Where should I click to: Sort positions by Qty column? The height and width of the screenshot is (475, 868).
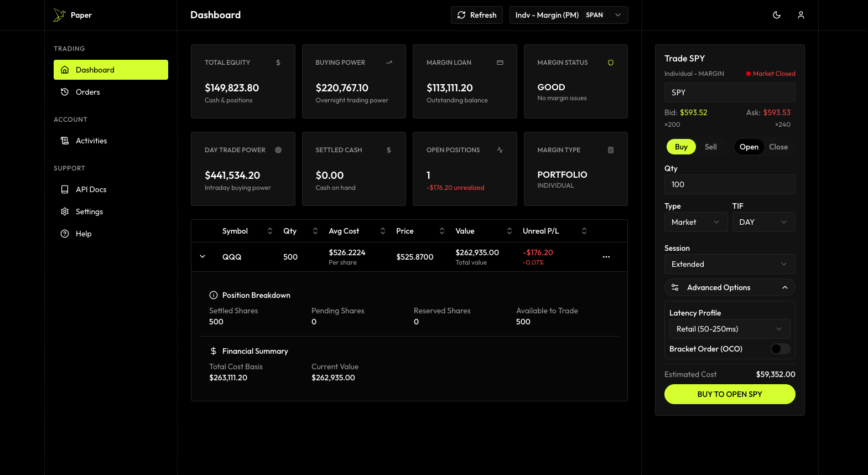[315, 231]
